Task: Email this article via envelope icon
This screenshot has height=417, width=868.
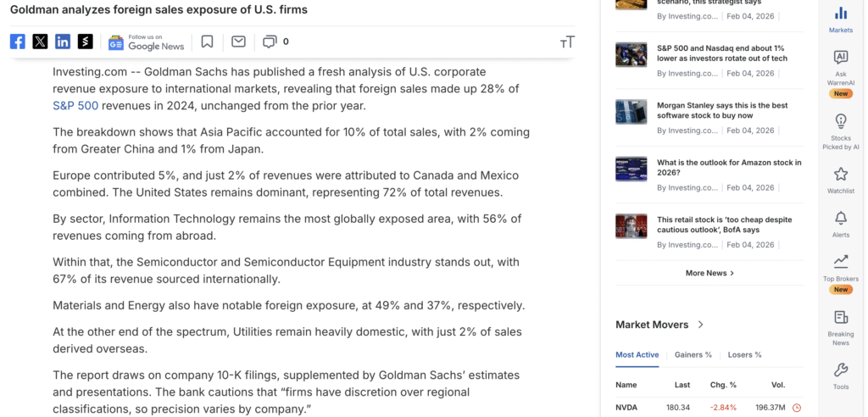Action: click(238, 42)
